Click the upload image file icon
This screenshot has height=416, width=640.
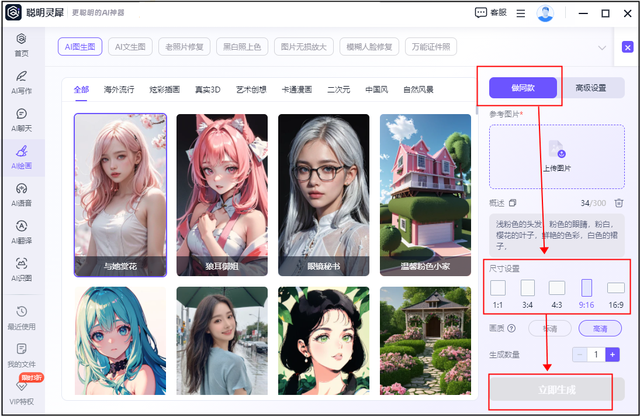coord(556,149)
